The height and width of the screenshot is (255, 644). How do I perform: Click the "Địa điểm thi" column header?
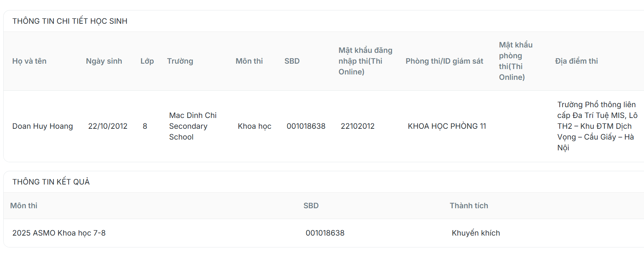pos(576,61)
